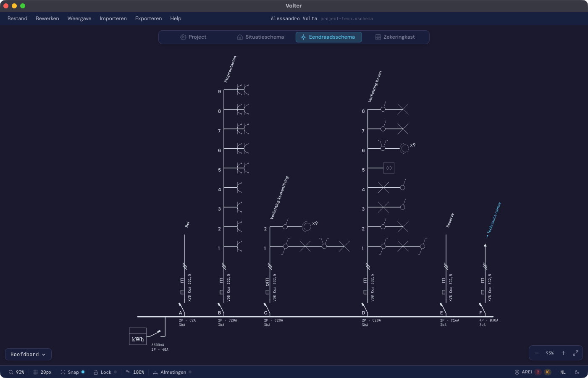Screen dimensions: 588x378
Task: Open the Exporteren menu
Action: click(x=148, y=18)
